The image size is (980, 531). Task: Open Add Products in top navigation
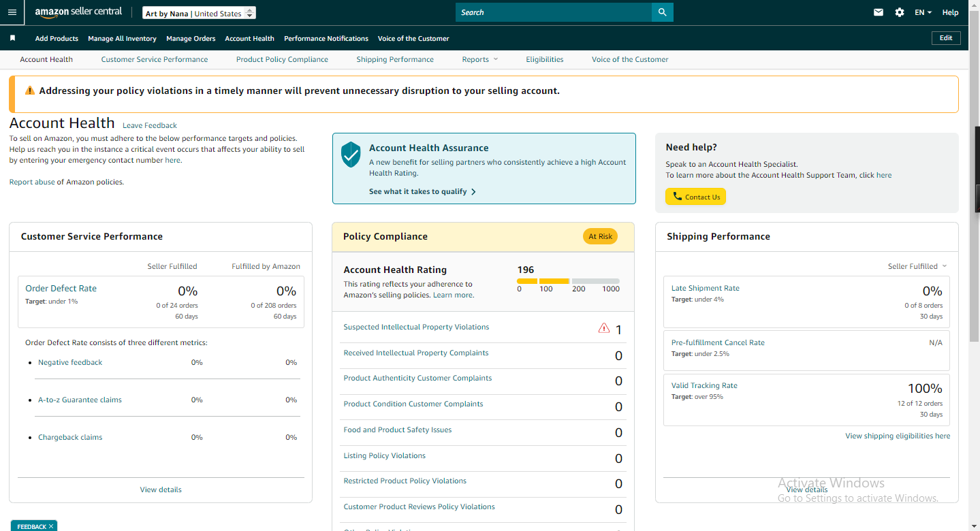coord(57,38)
